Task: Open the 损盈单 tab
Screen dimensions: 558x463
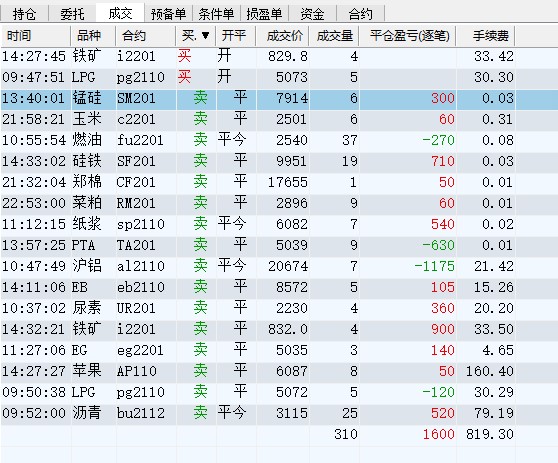Action: (x=264, y=14)
